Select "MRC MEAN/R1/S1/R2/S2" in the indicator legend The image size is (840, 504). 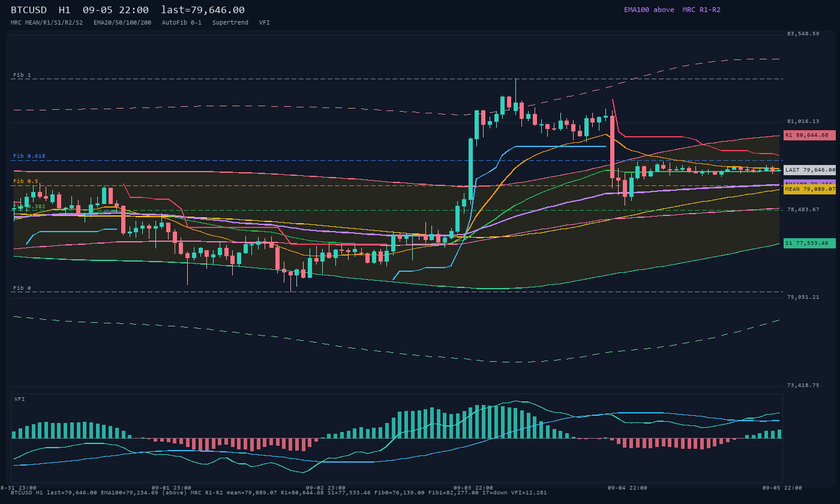click(47, 22)
